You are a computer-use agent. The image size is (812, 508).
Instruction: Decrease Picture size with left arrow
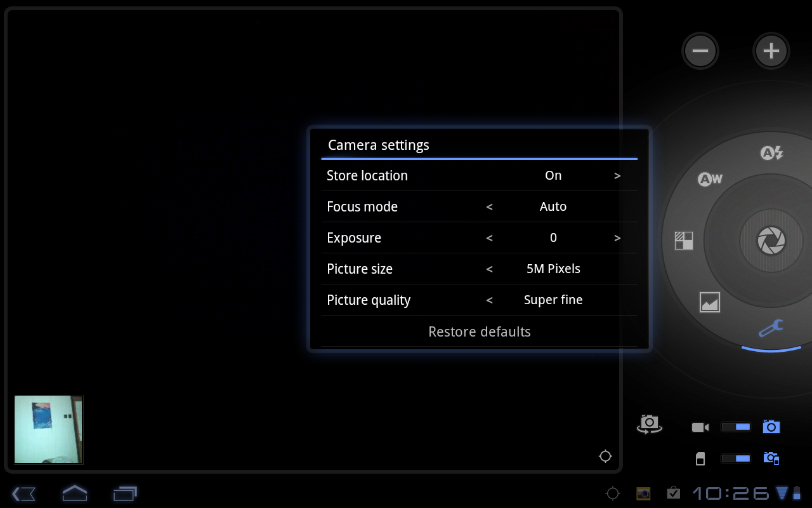489,269
